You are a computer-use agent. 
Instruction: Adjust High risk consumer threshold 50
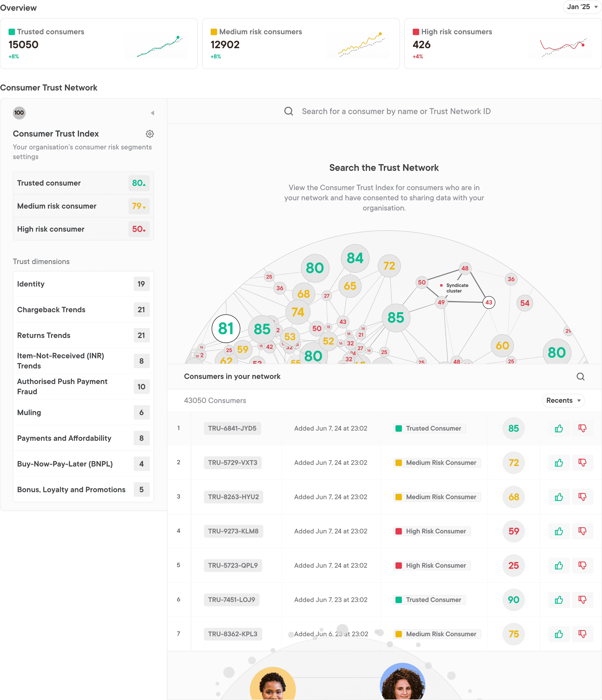tap(139, 229)
